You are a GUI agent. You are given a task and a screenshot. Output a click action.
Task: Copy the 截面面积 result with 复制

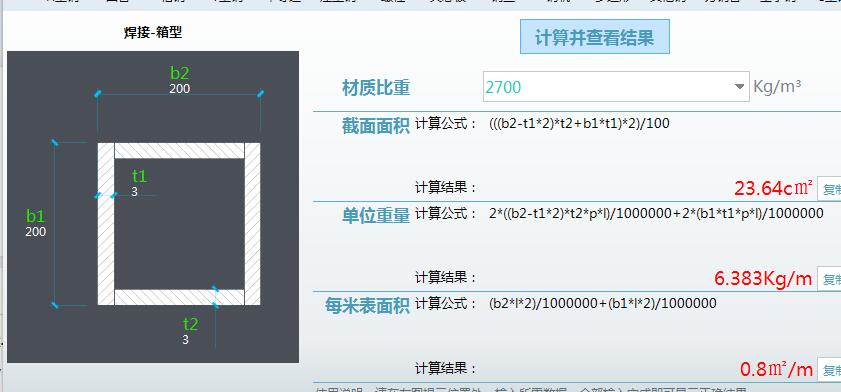pyautogui.click(x=829, y=189)
